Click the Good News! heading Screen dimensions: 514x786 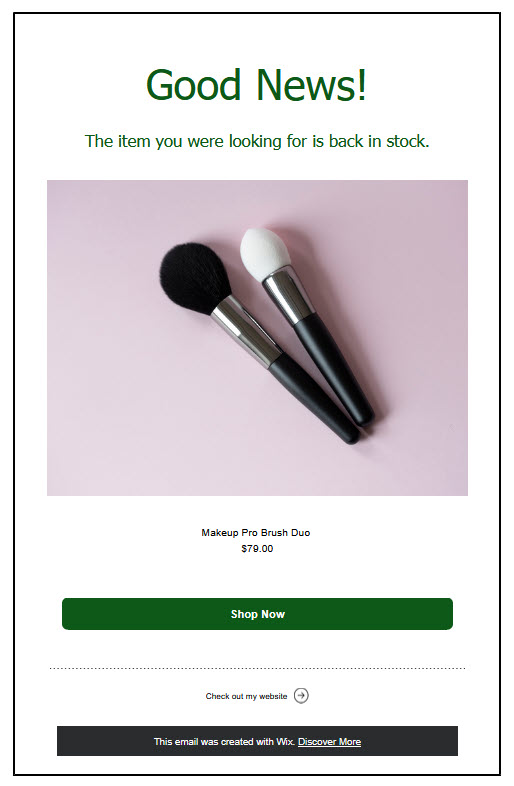(256, 84)
